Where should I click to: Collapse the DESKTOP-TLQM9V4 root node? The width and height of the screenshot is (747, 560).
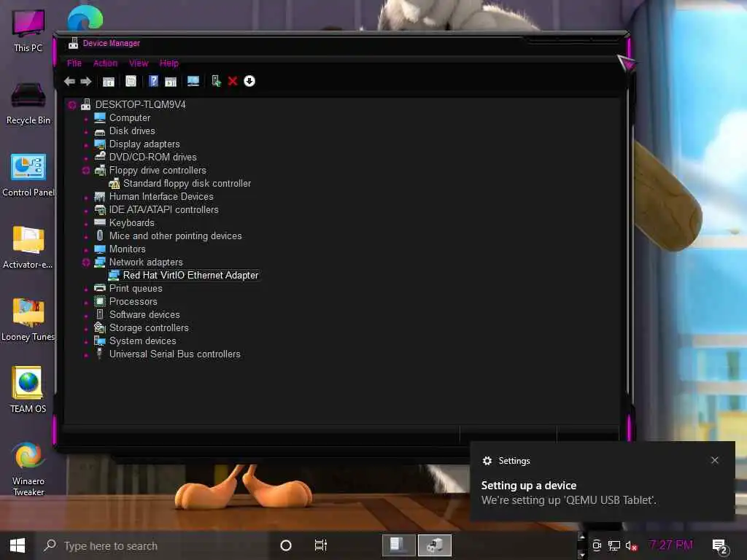click(x=72, y=105)
